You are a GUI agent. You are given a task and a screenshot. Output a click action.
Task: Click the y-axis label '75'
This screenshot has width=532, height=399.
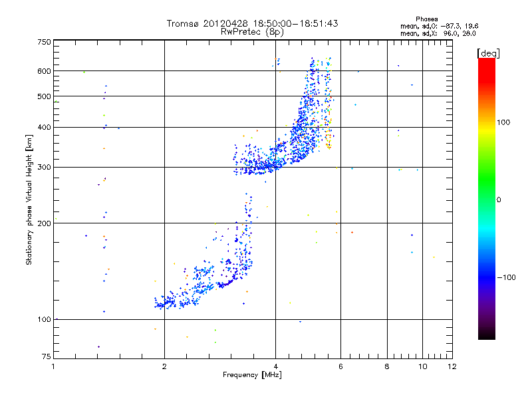[47, 356]
